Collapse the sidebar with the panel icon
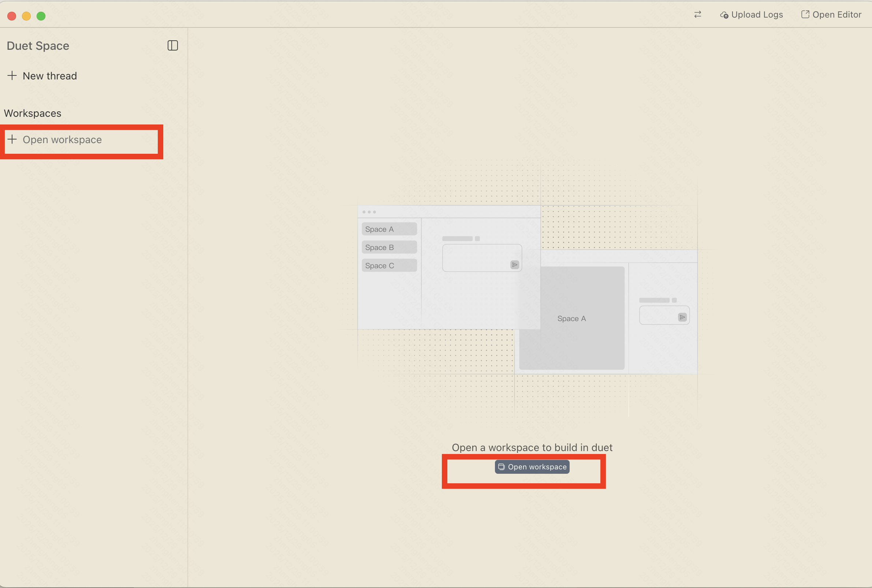The height and width of the screenshot is (588, 872). pos(172,45)
